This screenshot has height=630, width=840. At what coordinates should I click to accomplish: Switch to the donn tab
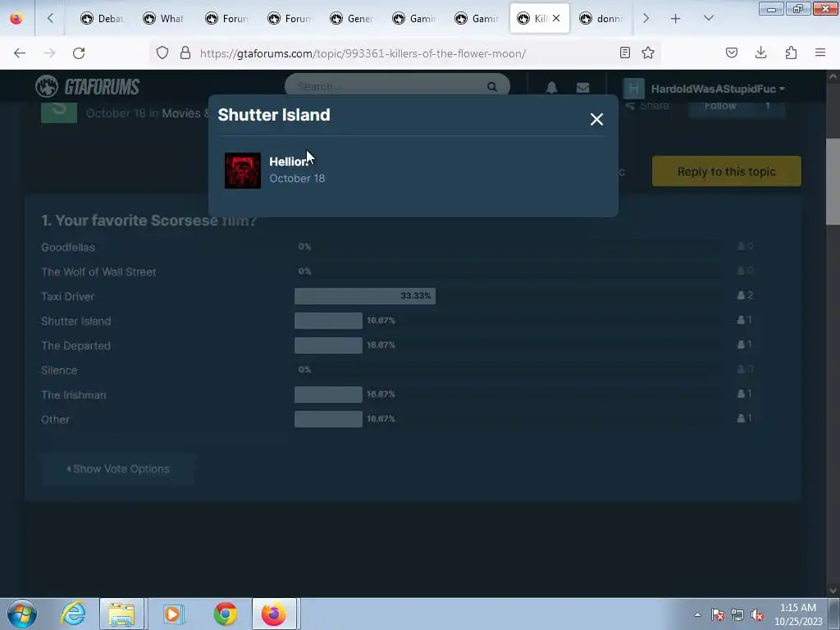(x=601, y=19)
